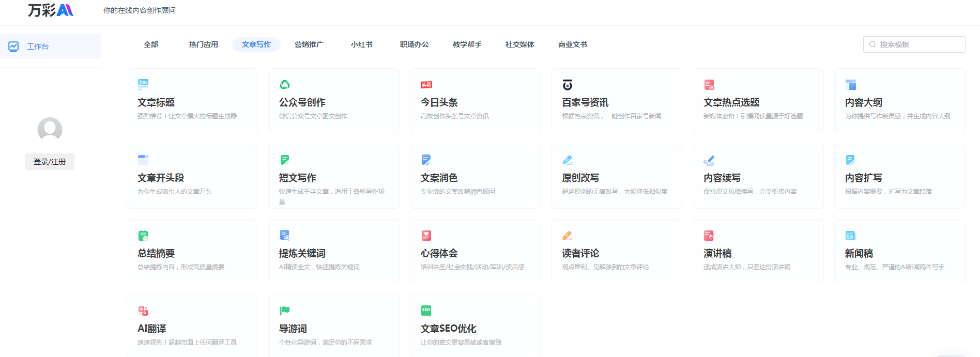Select the 小红书 category tab
The width and height of the screenshot is (980, 357).
point(362,44)
